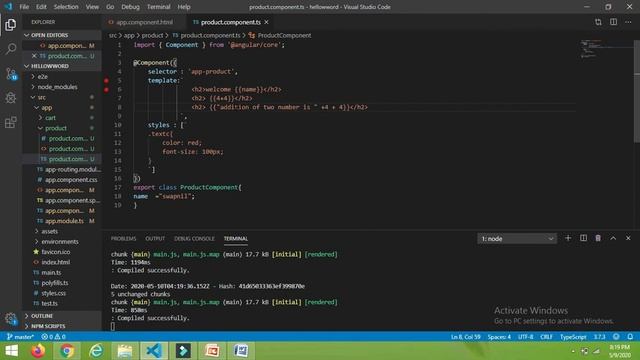Open app.module.ts in explorer

[64, 221]
